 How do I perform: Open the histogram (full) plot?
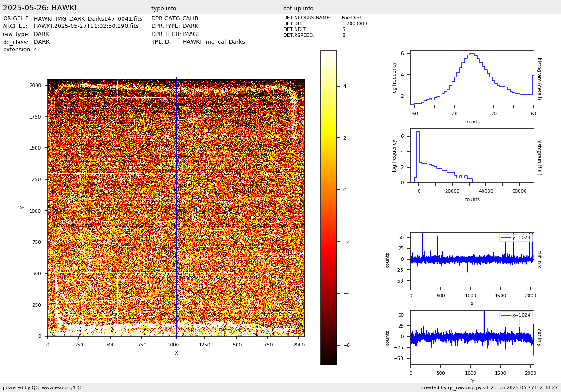point(472,155)
